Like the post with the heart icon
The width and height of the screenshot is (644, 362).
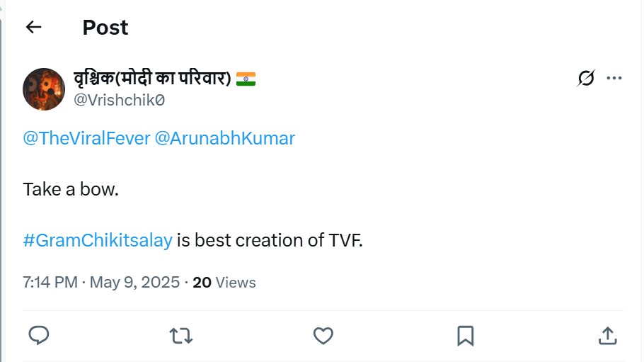(323, 335)
